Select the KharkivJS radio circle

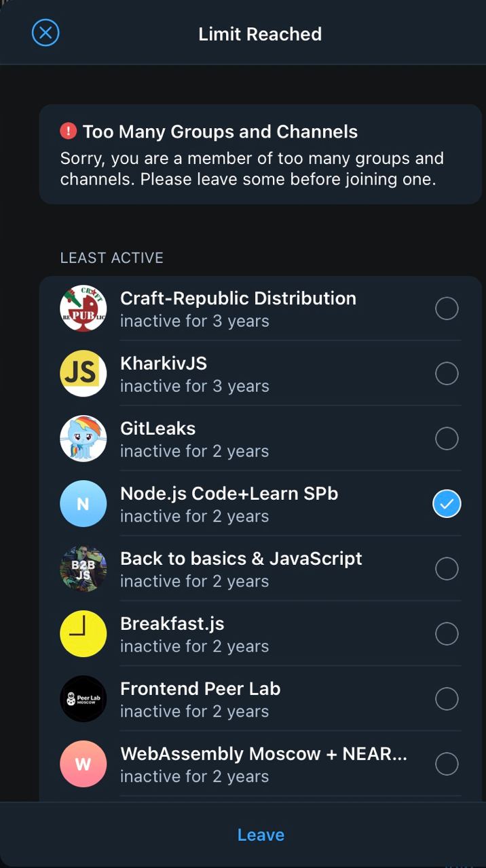pos(447,374)
